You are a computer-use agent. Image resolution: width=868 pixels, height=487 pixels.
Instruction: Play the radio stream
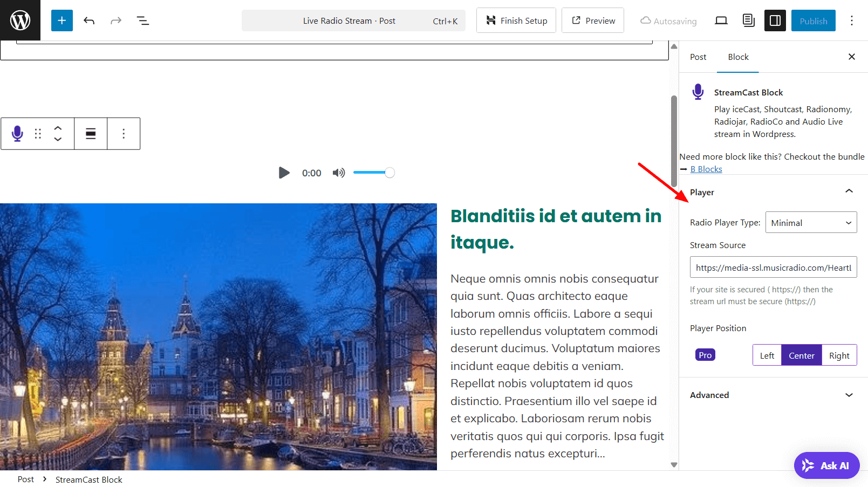click(284, 173)
